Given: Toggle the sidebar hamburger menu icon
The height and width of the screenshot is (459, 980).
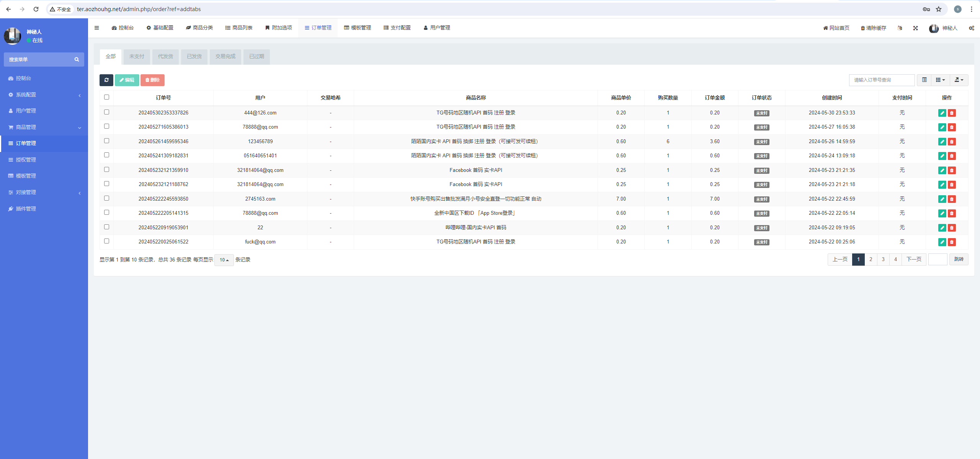Looking at the screenshot, I should point(97,28).
